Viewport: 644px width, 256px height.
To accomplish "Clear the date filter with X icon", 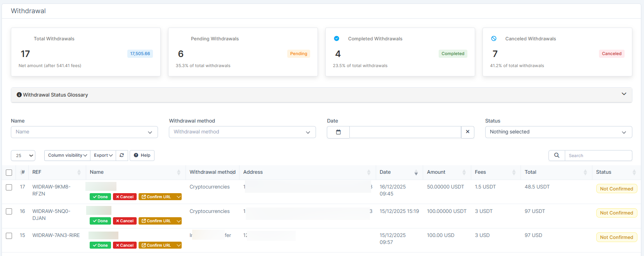I will tap(467, 132).
